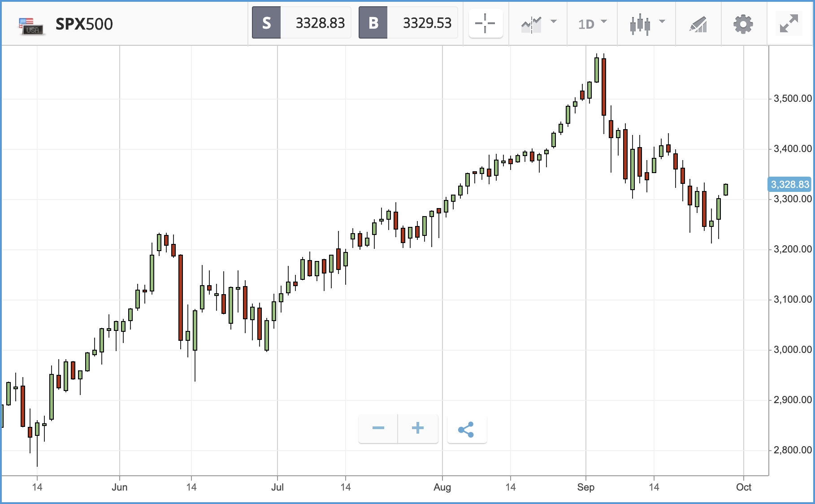Screen dimensions: 815x504
Task: Click the Sell button at 3328.83
Action: (301, 23)
